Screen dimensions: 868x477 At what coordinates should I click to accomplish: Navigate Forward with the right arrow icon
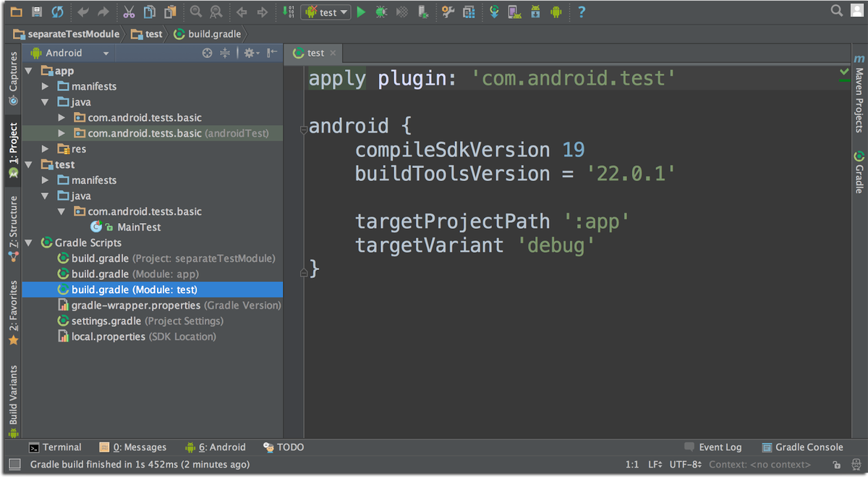[x=263, y=12]
